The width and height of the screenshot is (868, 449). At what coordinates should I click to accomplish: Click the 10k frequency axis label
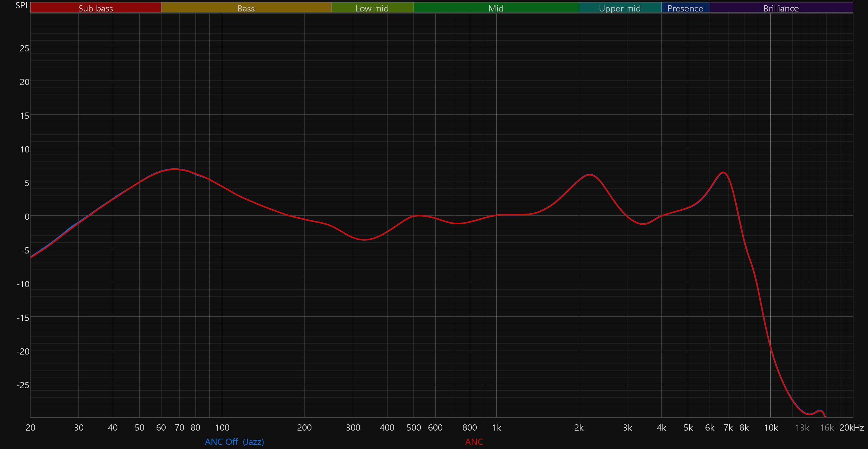(771, 427)
